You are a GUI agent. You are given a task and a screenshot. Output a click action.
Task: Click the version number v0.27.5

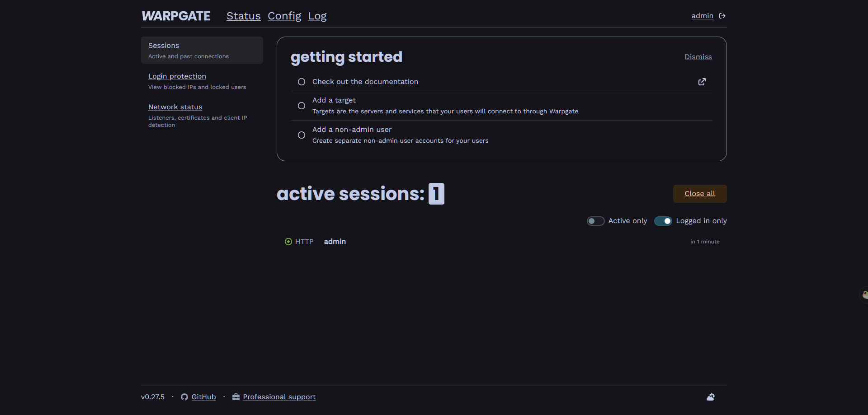153,397
